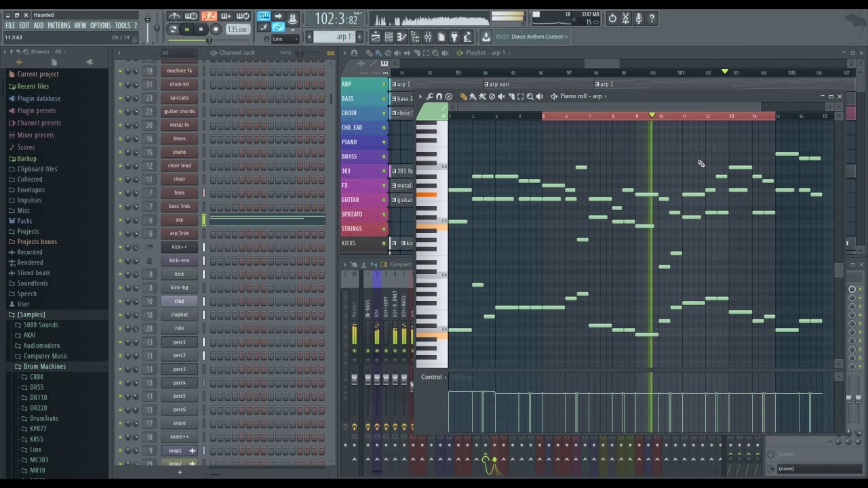Toggle the Playlist snap magnet icon
Viewport: 868px width, 488px height.
353,53
